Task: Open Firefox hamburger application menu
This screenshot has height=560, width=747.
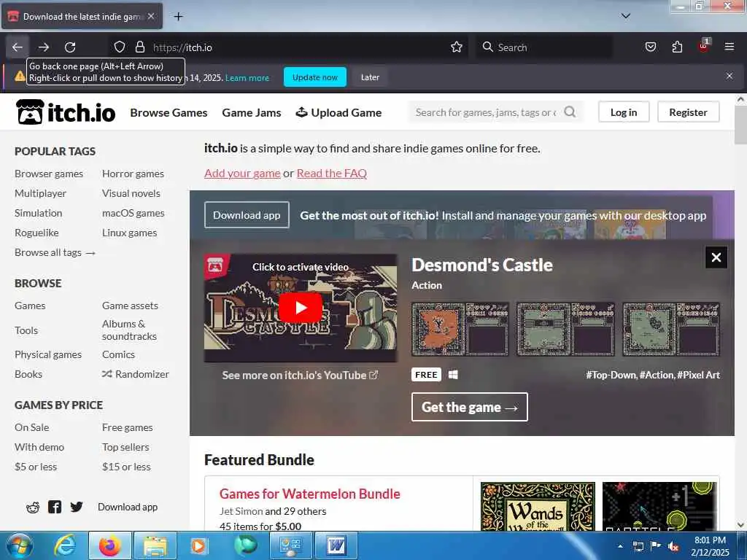Action: click(x=729, y=47)
